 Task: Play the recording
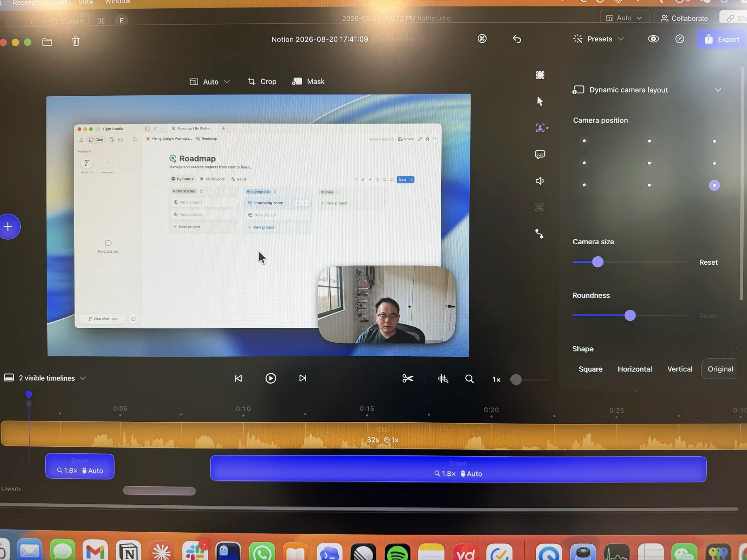point(271,378)
